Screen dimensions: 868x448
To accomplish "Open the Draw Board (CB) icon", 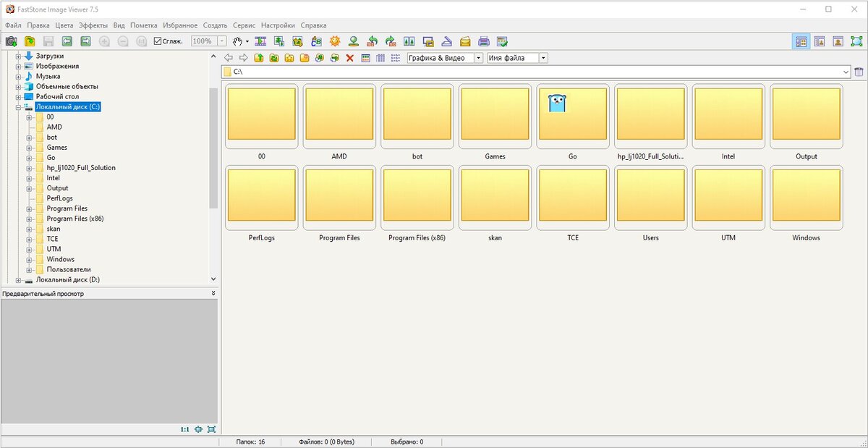I will [x=316, y=41].
